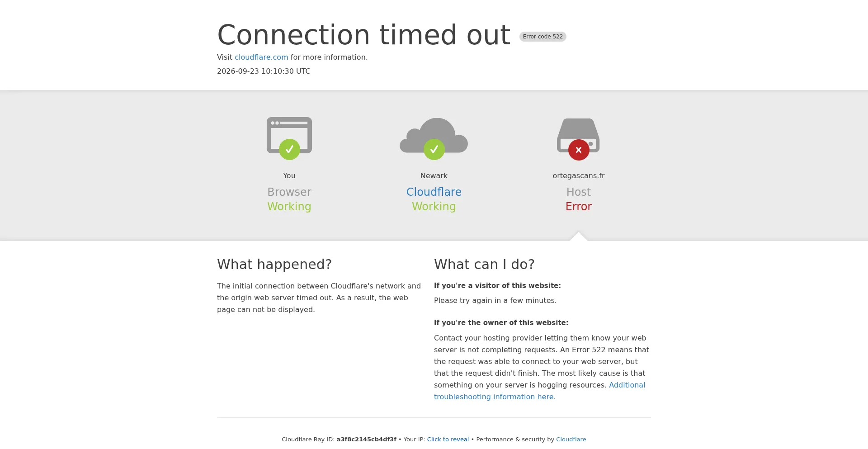Click the green checkmark on the browser icon
The width and height of the screenshot is (868, 449).
point(289,149)
